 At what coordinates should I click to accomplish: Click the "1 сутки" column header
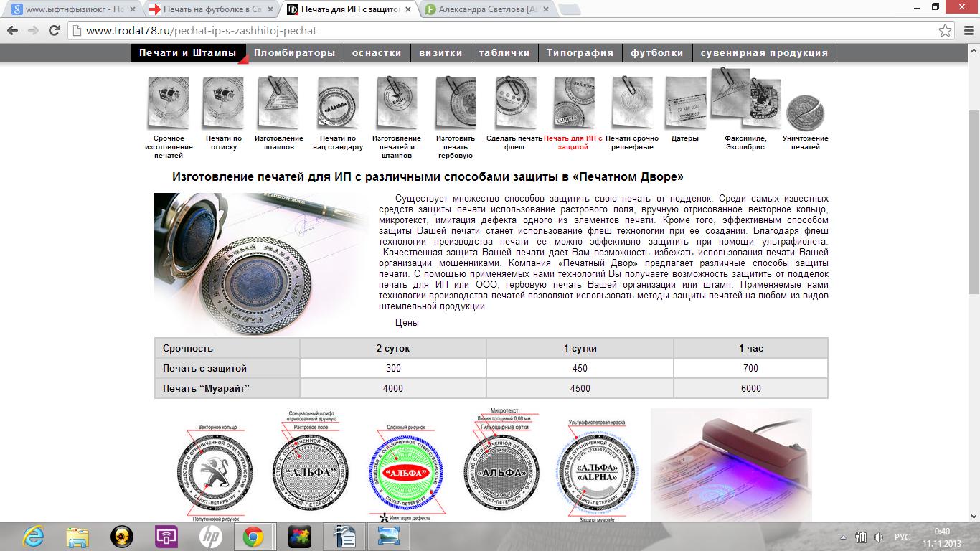coord(580,348)
